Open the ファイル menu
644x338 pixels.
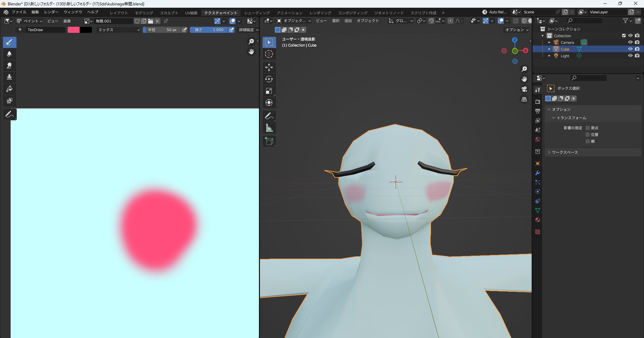[19, 12]
